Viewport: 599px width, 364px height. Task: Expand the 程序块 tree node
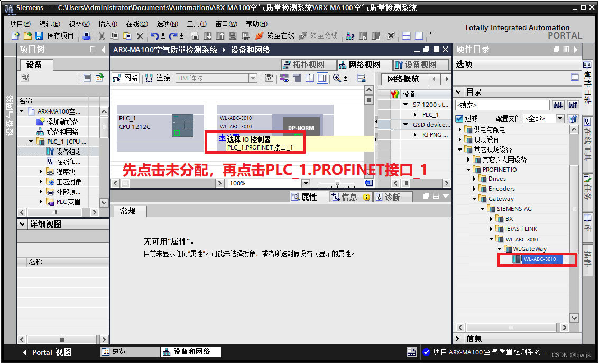tap(41, 172)
